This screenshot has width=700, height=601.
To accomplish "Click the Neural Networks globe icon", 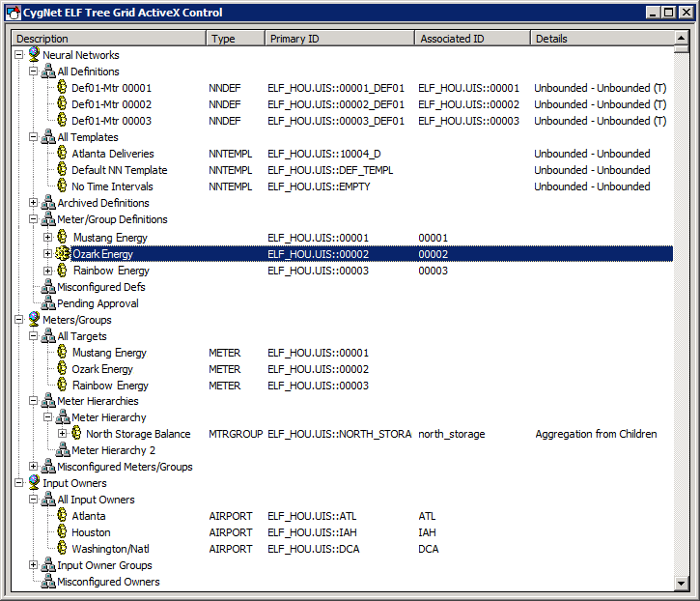I will tap(34, 54).
